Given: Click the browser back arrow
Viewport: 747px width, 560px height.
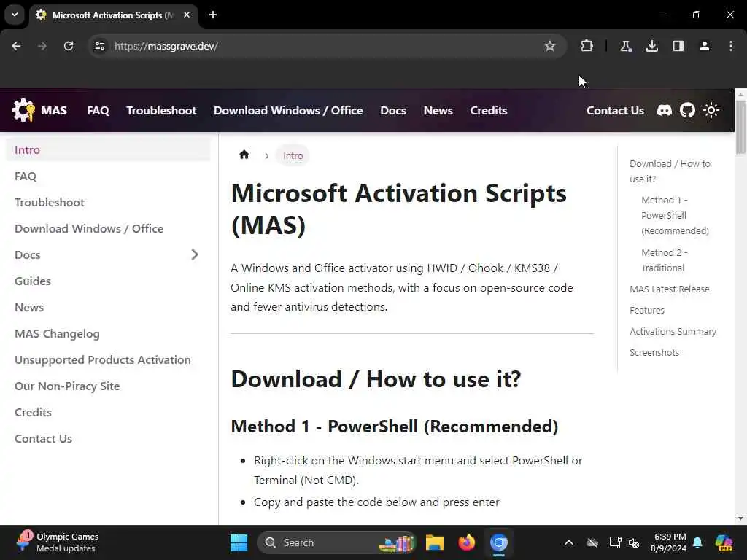Looking at the screenshot, I should [16, 46].
